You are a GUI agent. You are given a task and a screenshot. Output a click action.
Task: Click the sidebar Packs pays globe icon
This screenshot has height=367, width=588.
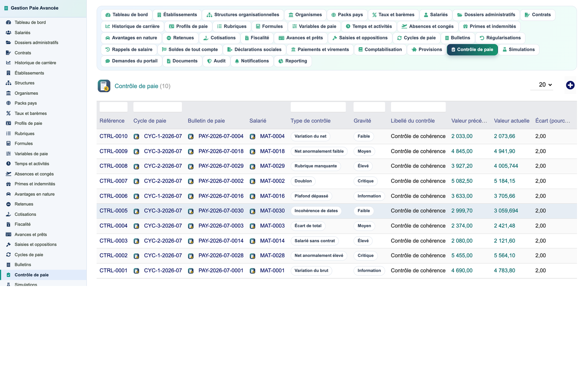coord(9,103)
